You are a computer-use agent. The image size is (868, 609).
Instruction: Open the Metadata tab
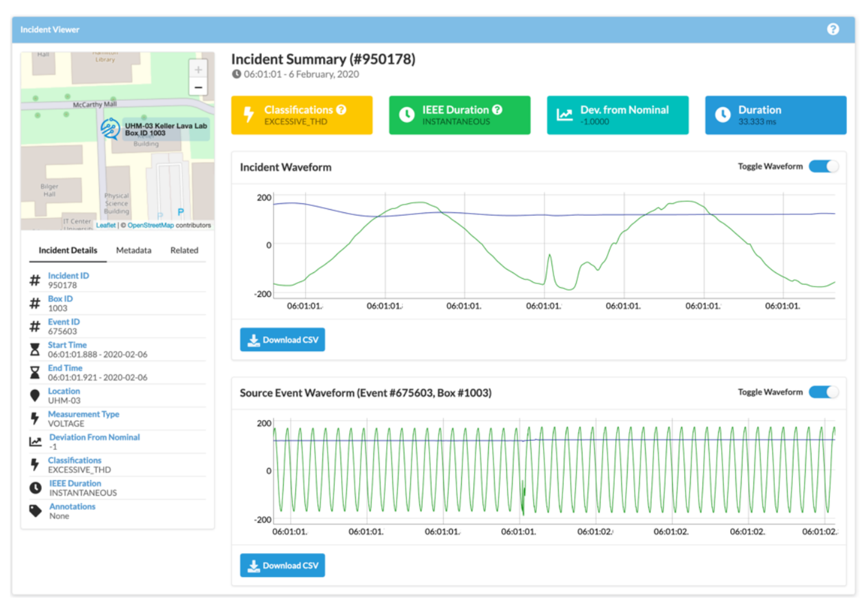134,250
